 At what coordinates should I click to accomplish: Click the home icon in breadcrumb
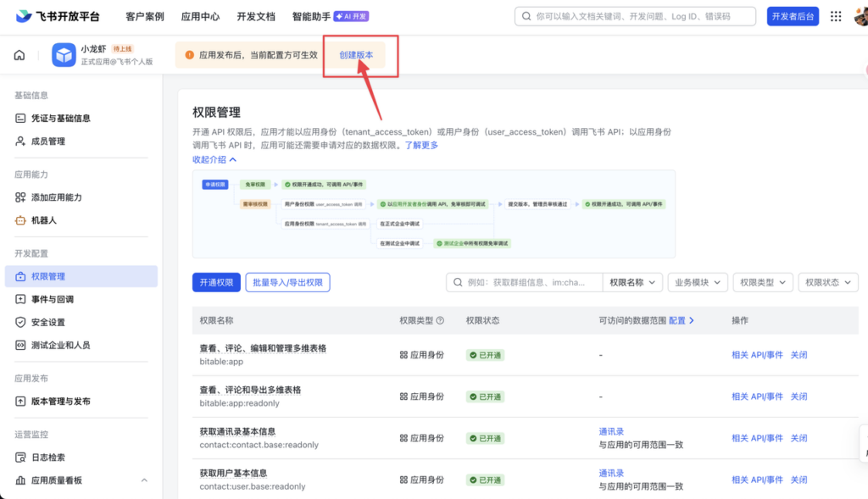pyautogui.click(x=19, y=55)
